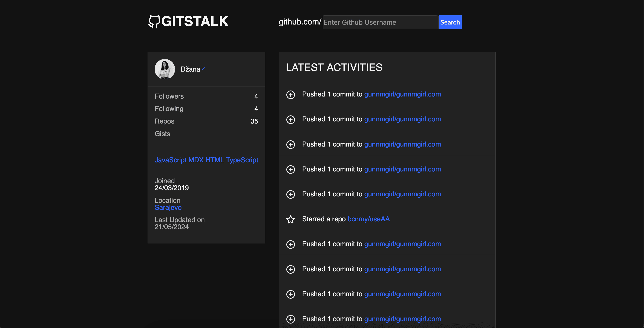
Task: Open the Džana profile name link
Action: coord(190,69)
